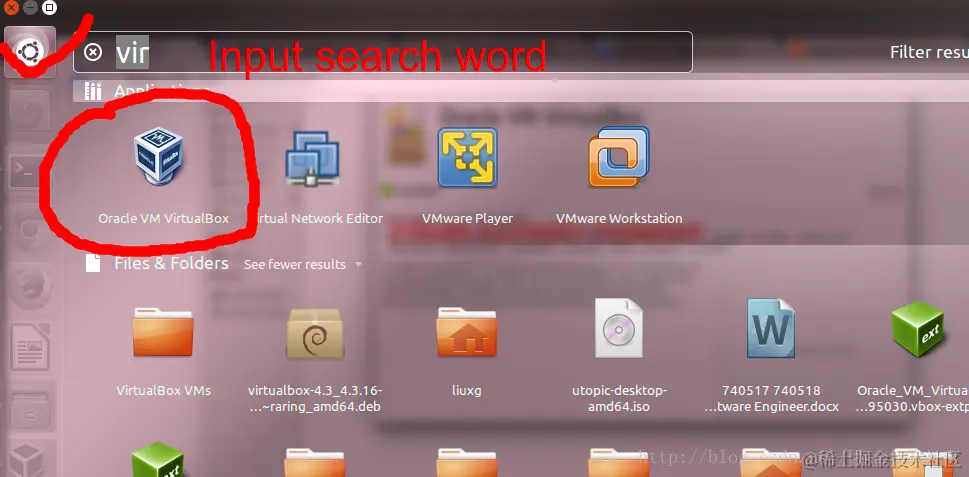Viewport: 969px width, 477px height.
Task: Click into the search field containing 'vir'
Action: 383,52
